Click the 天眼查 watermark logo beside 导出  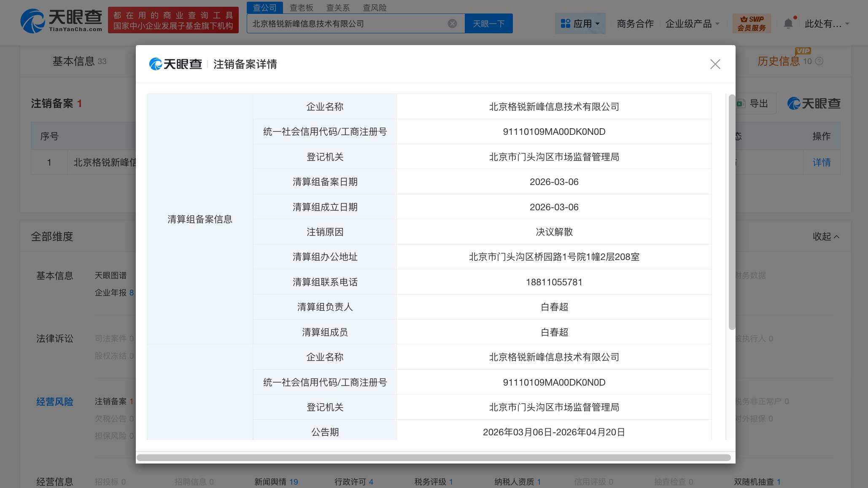point(814,104)
